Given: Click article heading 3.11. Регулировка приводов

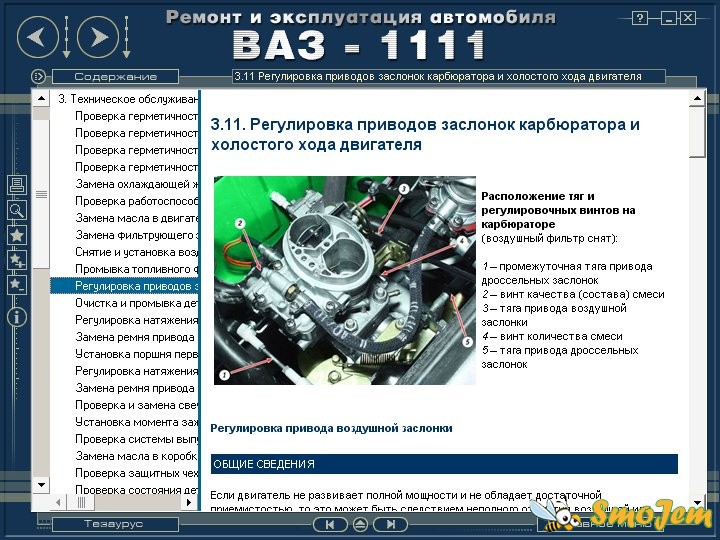Looking at the screenshot, I should coord(425,134).
